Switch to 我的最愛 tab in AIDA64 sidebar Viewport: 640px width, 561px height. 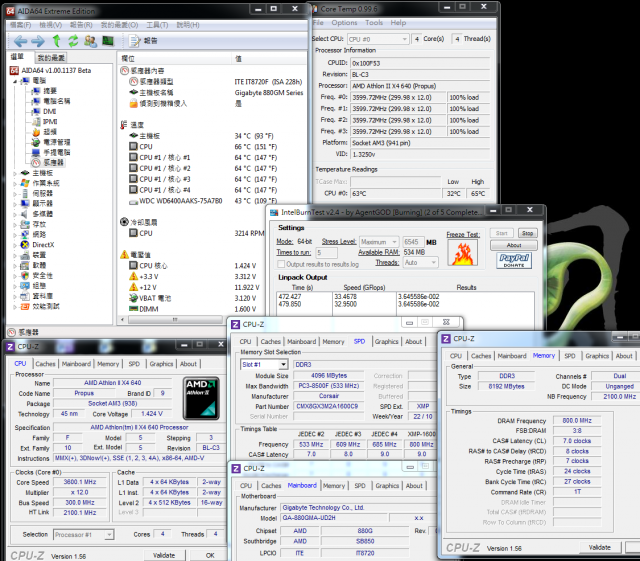pos(51,58)
